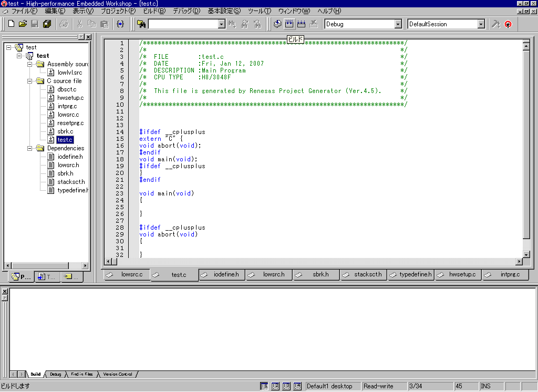Screen dimensions: 538x392
Task: Click the red Connect debugger icon
Action: pos(508,24)
